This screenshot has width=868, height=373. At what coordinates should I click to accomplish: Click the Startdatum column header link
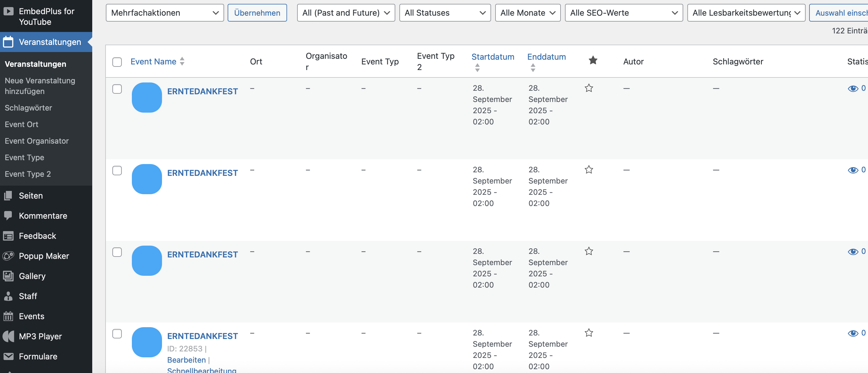pyautogui.click(x=493, y=57)
